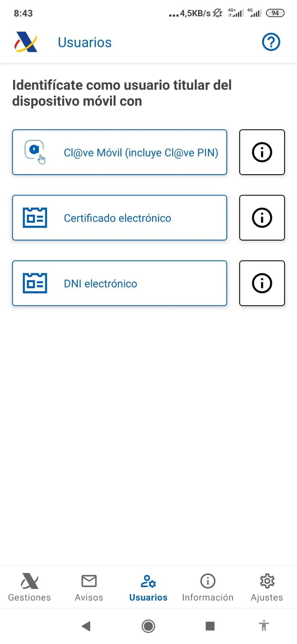The image size is (297, 644).
Task: Open the Avisos tab
Action: pyautogui.click(x=89, y=587)
